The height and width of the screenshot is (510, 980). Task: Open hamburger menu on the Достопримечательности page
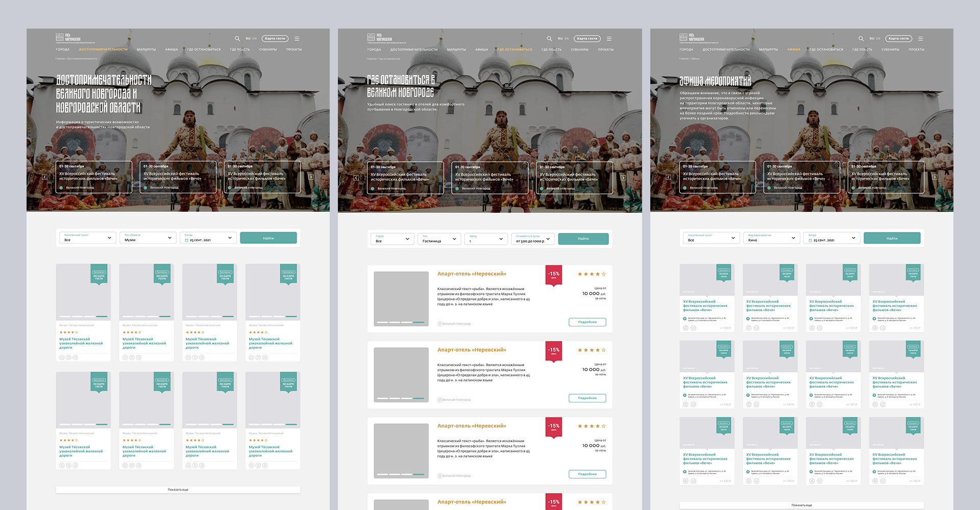(297, 39)
